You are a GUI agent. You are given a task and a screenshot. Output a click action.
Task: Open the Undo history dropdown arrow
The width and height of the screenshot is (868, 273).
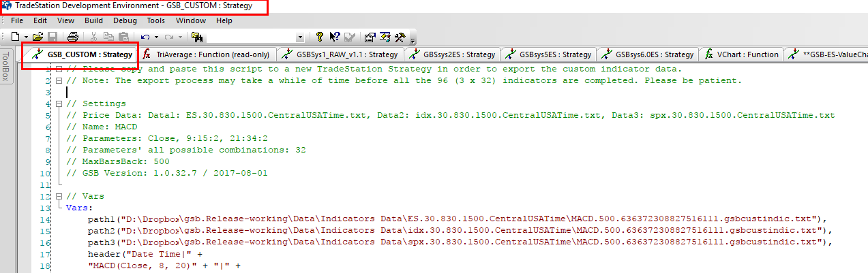[x=156, y=37]
